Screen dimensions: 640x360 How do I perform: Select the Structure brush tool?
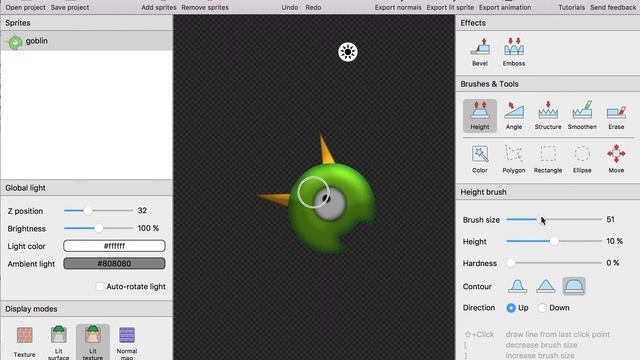pos(548,116)
